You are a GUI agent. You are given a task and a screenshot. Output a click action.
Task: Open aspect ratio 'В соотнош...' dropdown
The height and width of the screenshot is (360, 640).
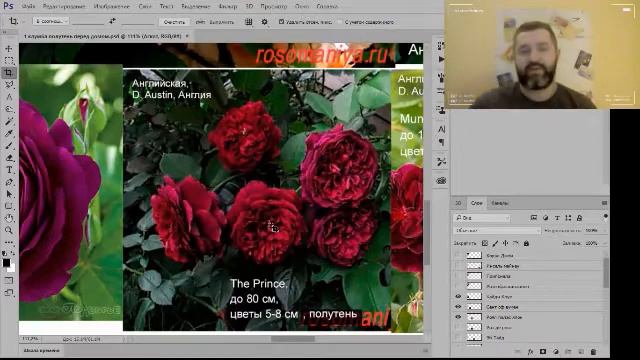[x=51, y=21]
